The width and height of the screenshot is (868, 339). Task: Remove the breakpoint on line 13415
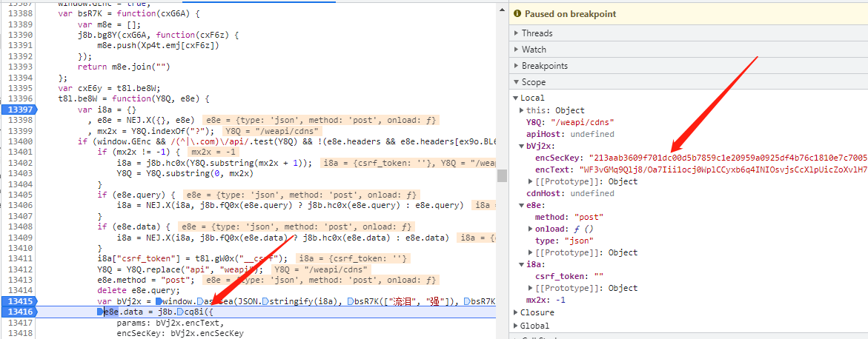19,301
